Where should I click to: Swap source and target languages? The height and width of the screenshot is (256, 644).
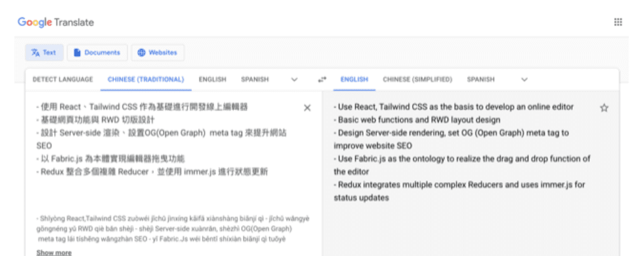click(322, 80)
